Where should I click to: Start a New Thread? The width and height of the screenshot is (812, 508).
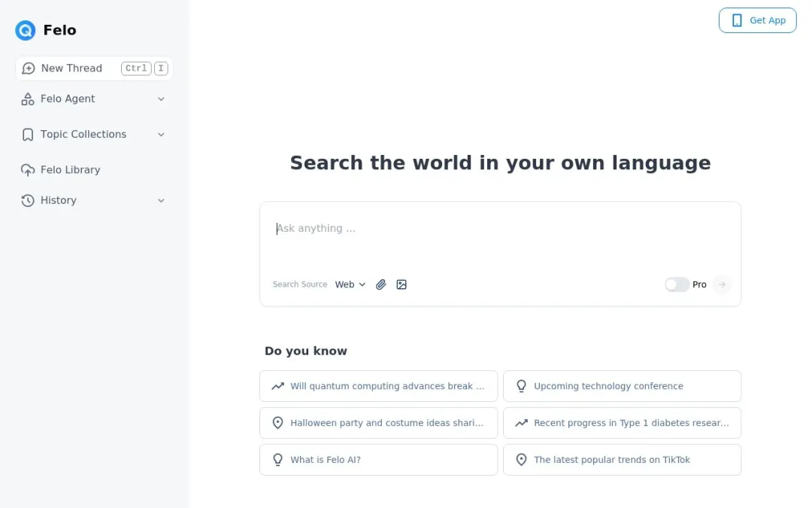(94, 68)
